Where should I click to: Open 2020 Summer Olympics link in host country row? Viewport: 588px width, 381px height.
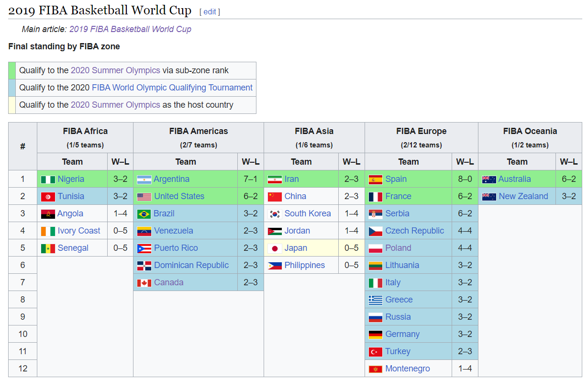tap(115, 105)
